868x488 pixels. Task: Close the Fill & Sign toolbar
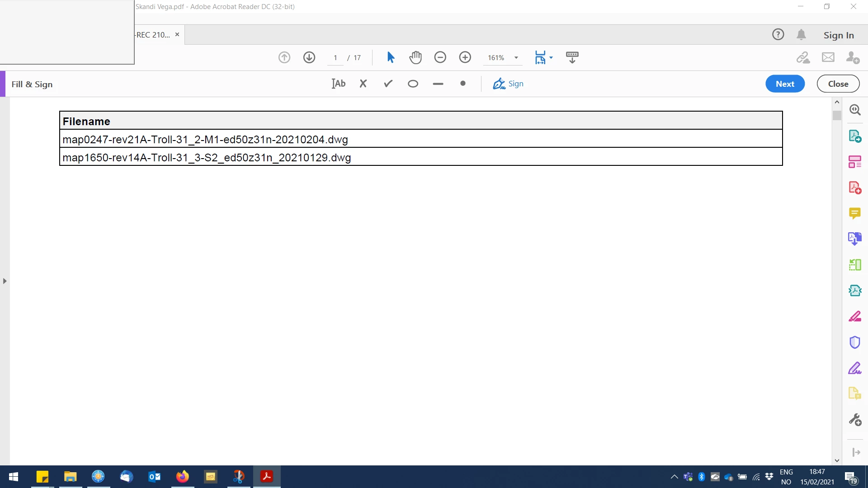(x=838, y=84)
